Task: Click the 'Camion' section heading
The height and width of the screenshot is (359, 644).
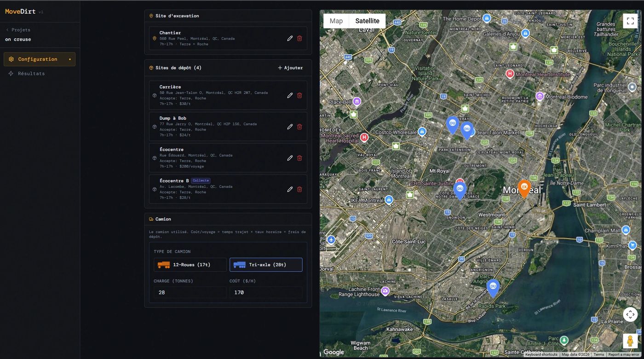Action: tap(163, 219)
